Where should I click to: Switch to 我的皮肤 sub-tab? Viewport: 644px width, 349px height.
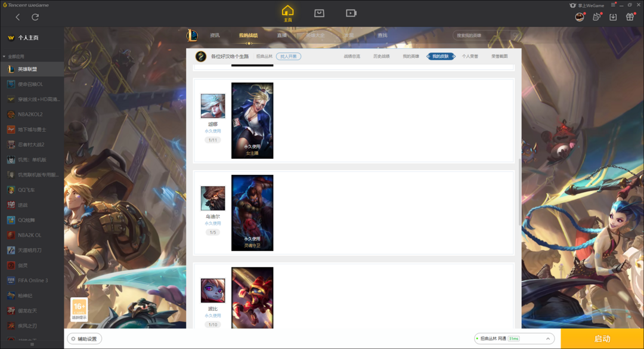click(x=441, y=56)
